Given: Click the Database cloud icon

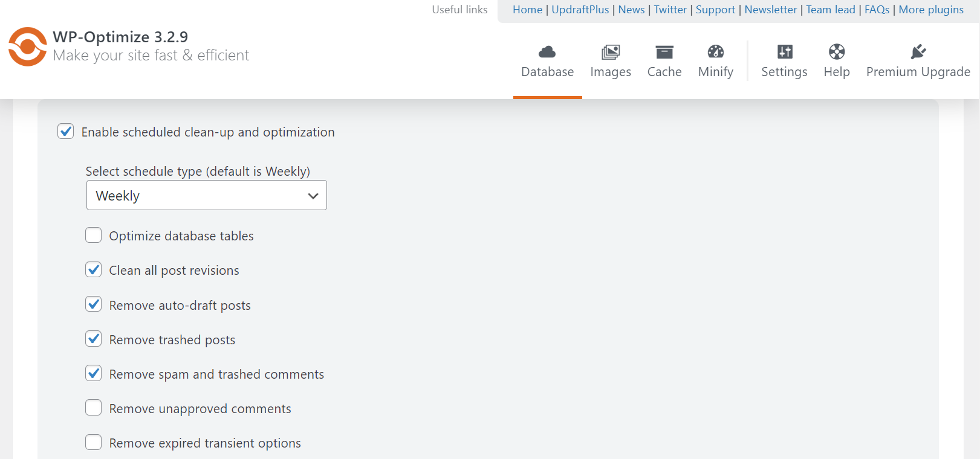Looking at the screenshot, I should 547,52.
